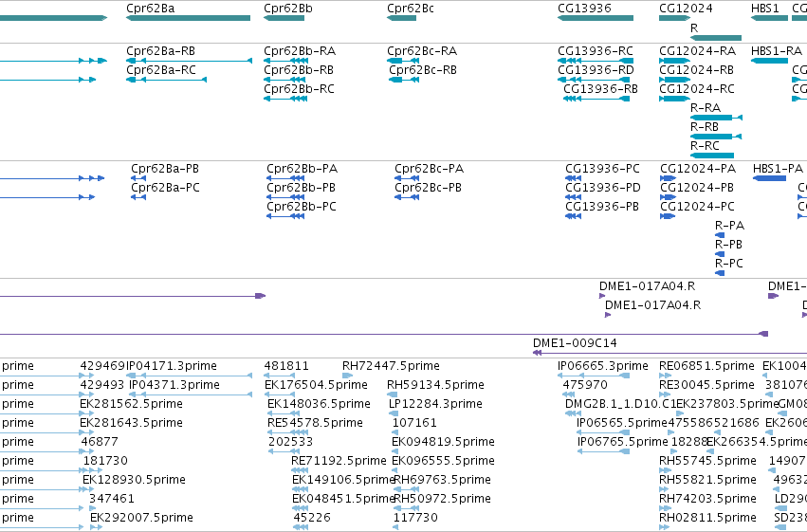Select EST RH59134.5prime
The height and width of the screenshot is (532, 807).
click(x=435, y=385)
